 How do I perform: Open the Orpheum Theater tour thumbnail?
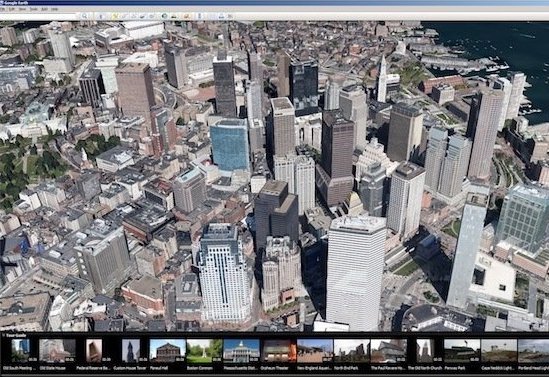278,350
